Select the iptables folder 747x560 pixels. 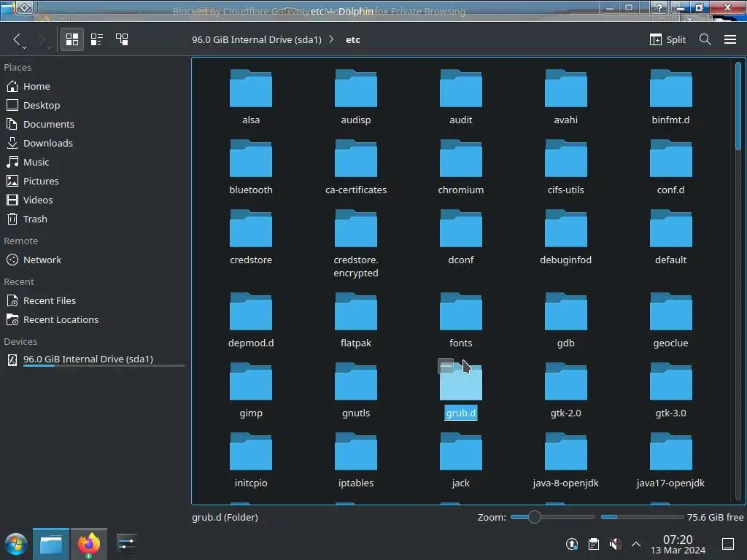[x=356, y=461]
